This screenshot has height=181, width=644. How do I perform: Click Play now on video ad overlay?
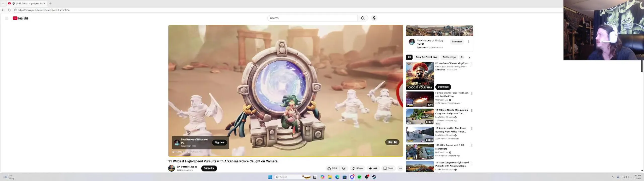[219, 143]
